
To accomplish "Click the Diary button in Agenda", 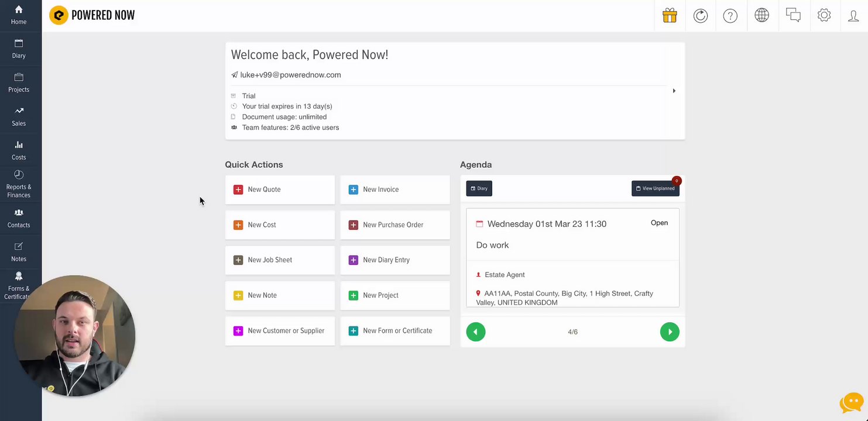I will (x=479, y=188).
